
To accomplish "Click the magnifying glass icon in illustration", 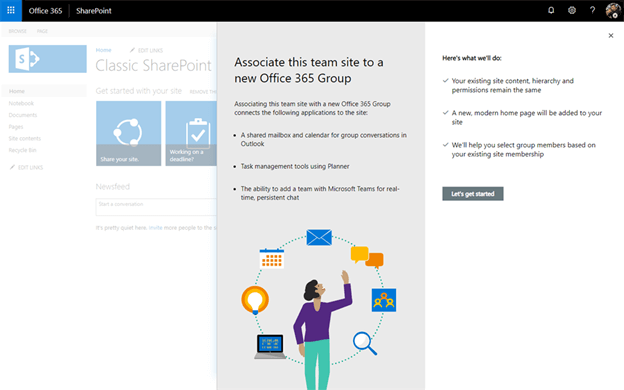I will point(365,343).
